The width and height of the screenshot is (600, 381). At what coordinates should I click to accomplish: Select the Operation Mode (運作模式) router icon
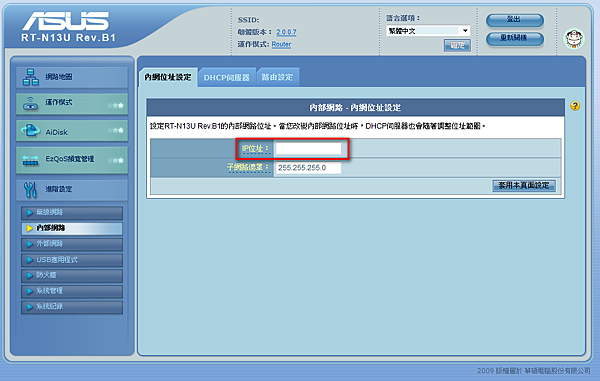tap(31, 104)
